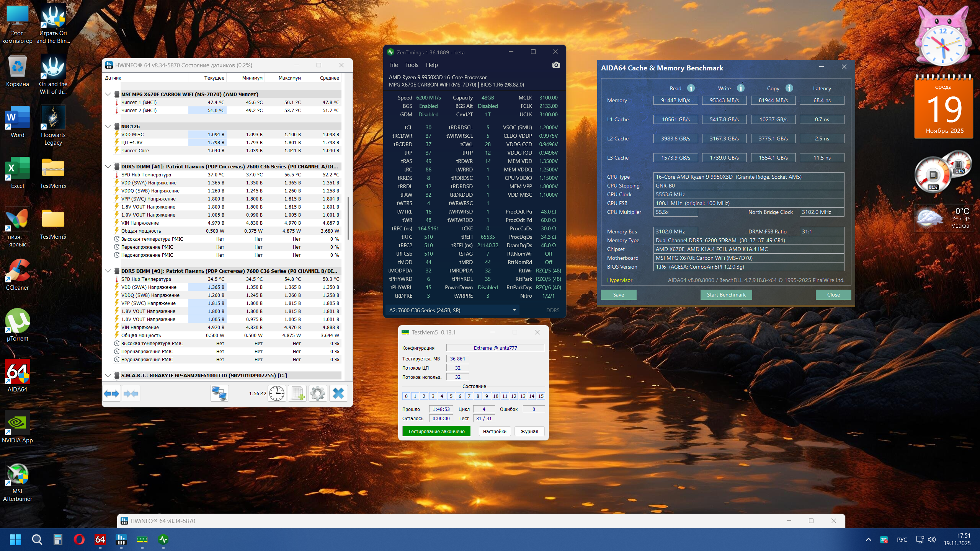Image resolution: width=980 pixels, height=551 pixels.
Task: Click ZenTimings camera screenshot icon
Action: pyautogui.click(x=556, y=65)
